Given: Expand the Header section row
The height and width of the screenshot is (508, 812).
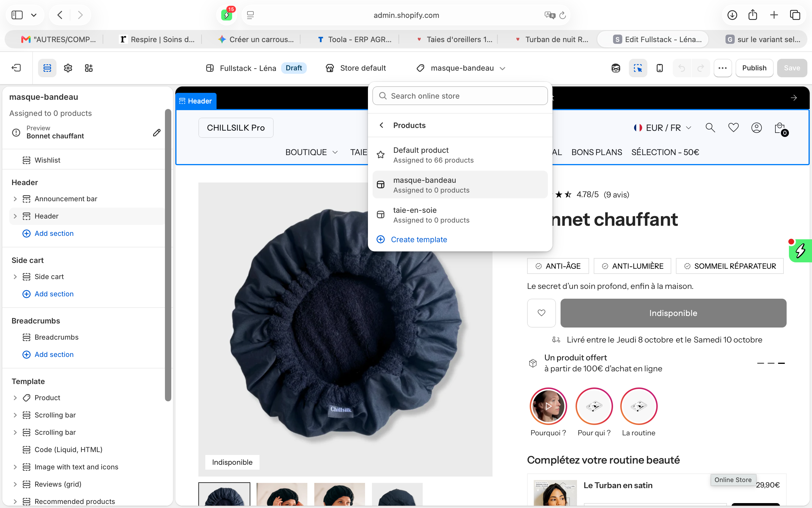Looking at the screenshot, I should click(x=15, y=216).
